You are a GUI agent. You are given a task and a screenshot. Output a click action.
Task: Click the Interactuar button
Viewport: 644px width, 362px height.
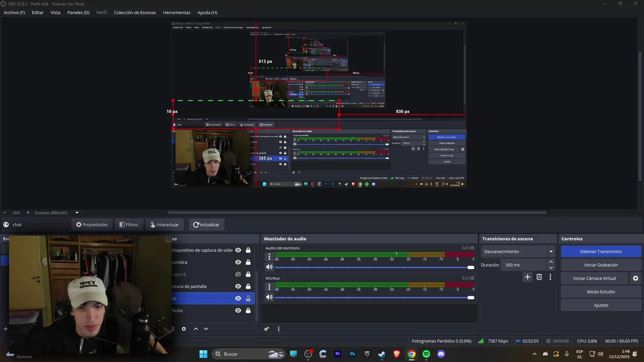tap(165, 225)
